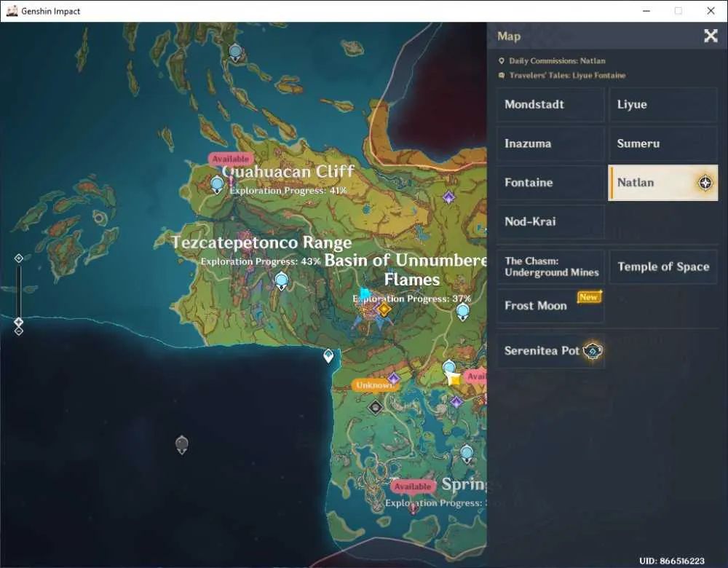Click the compass icon on the Natlan entry
728x568 pixels.
pos(705,183)
